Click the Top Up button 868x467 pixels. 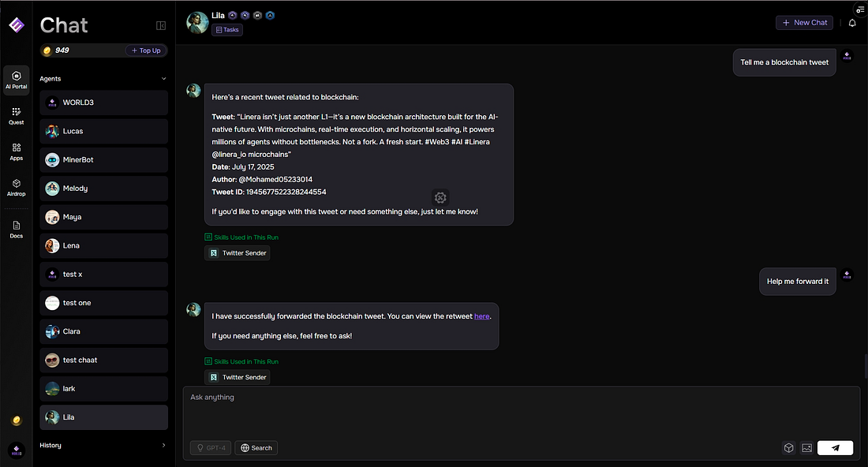point(146,50)
